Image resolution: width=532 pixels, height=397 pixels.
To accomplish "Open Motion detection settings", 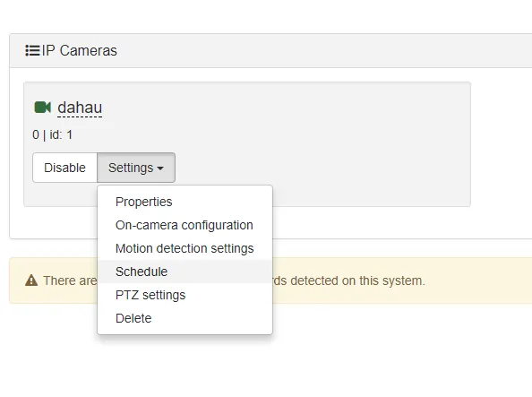I will (184, 248).
